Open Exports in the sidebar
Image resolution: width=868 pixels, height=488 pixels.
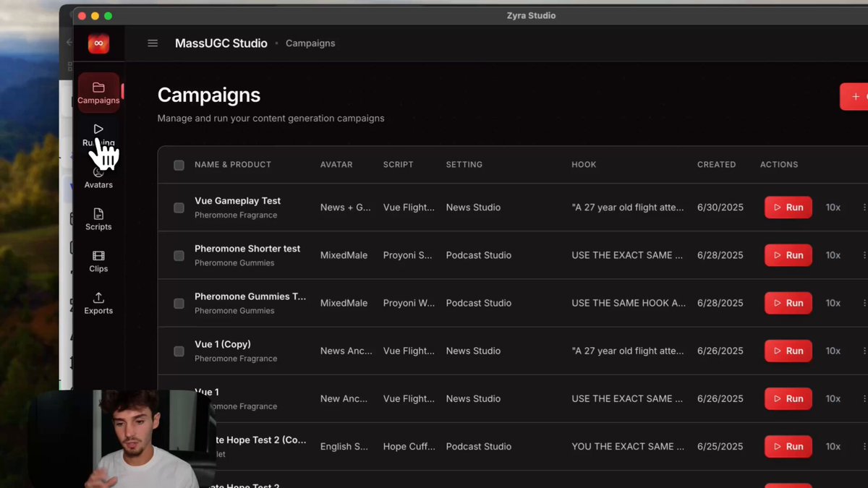(98, 304)
